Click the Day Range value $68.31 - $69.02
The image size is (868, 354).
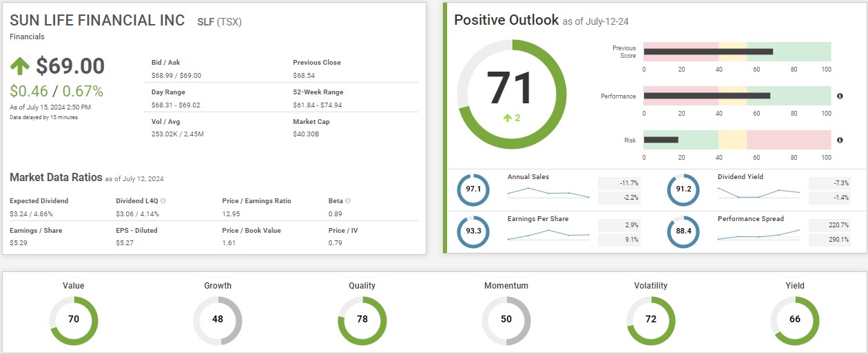[x=176, y=105]
